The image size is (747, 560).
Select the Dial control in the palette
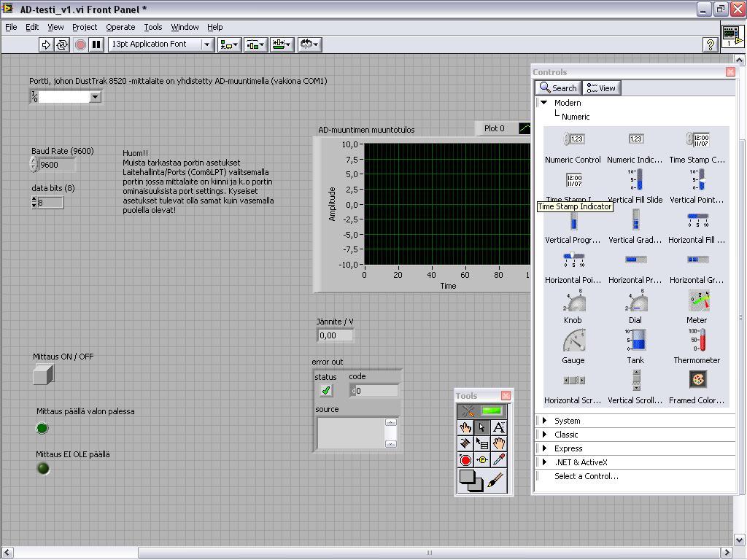[635, 307]
